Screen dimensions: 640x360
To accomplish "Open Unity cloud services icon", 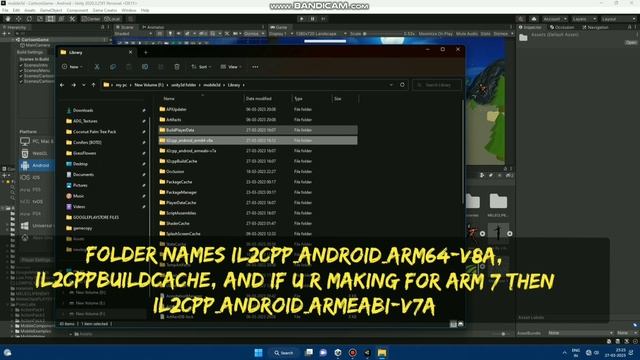I will pyautogui.click(x=533, y=19).
